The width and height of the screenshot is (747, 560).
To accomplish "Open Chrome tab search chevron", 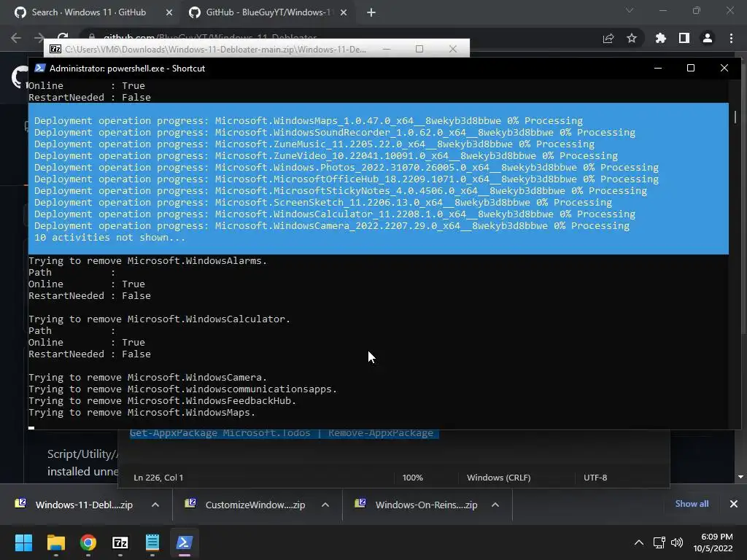I will (630, 10).
